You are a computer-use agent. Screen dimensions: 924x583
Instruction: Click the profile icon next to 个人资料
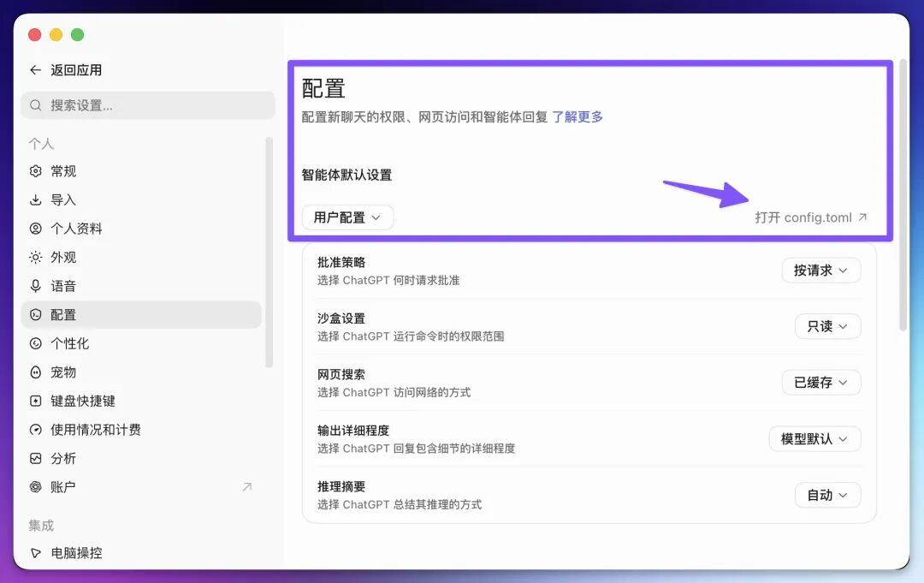click(35, 229)
